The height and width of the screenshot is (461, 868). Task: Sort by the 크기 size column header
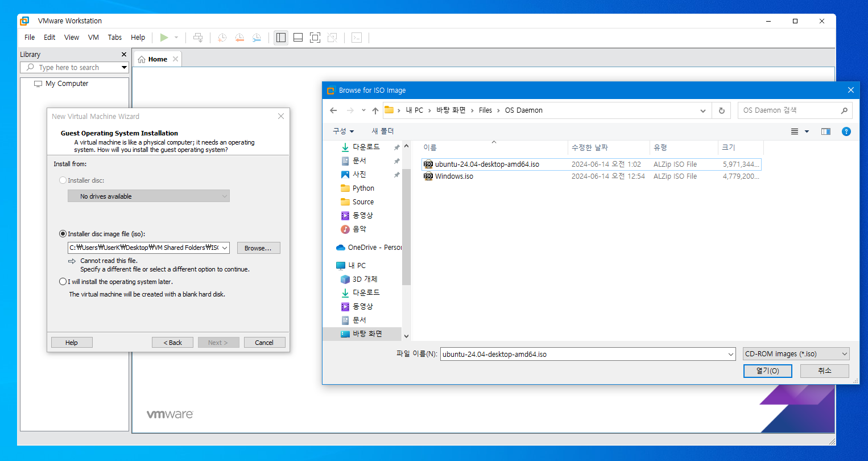click(741, 147)
